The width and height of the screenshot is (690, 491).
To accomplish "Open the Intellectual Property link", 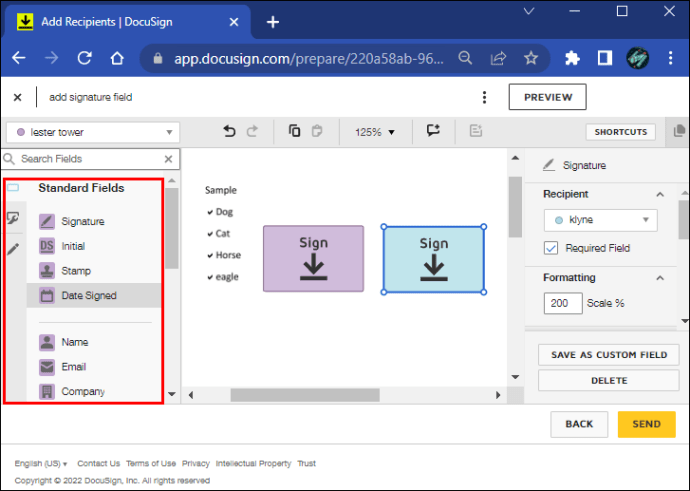I will [253, 463].
